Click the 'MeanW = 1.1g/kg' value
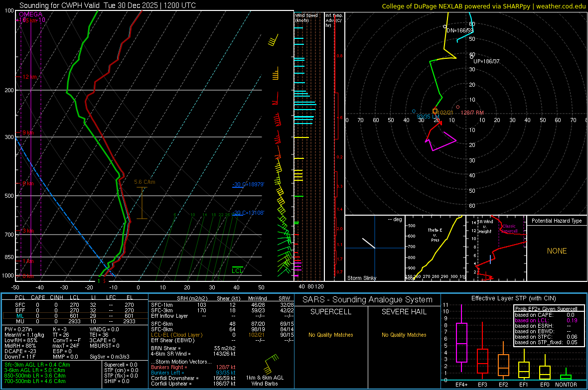 pyautogui.click(x=24, y=335)
